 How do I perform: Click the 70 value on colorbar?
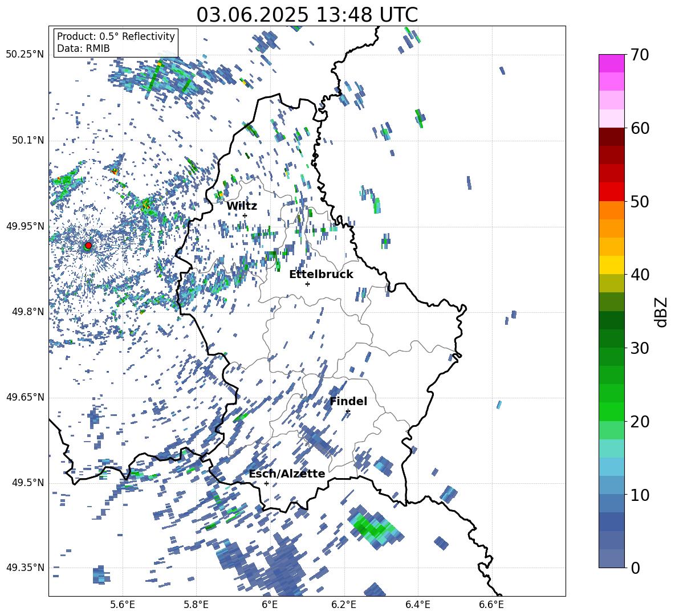click(x=640, y=55)
